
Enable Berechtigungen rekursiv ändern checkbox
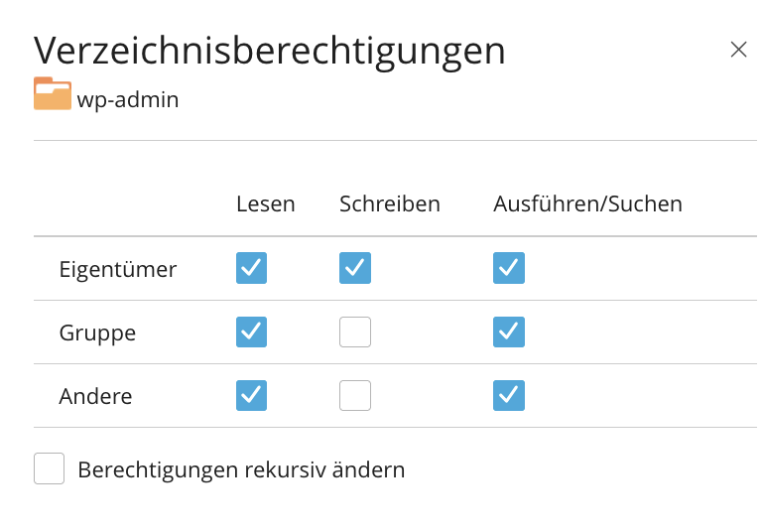(x=50, y=468)
